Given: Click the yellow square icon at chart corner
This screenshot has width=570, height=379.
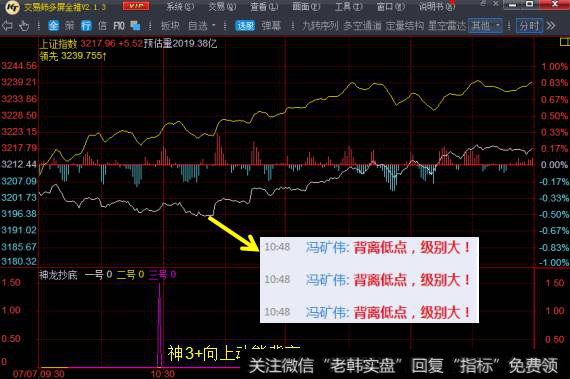Looking at the screenshot, I should 564,42.
